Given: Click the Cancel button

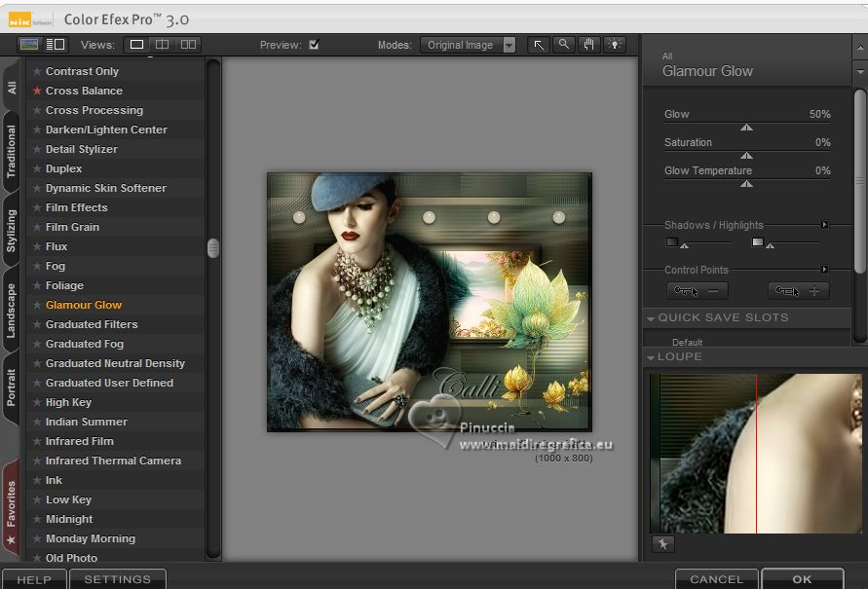Looking at the screenshot, I should click(716, 579).
